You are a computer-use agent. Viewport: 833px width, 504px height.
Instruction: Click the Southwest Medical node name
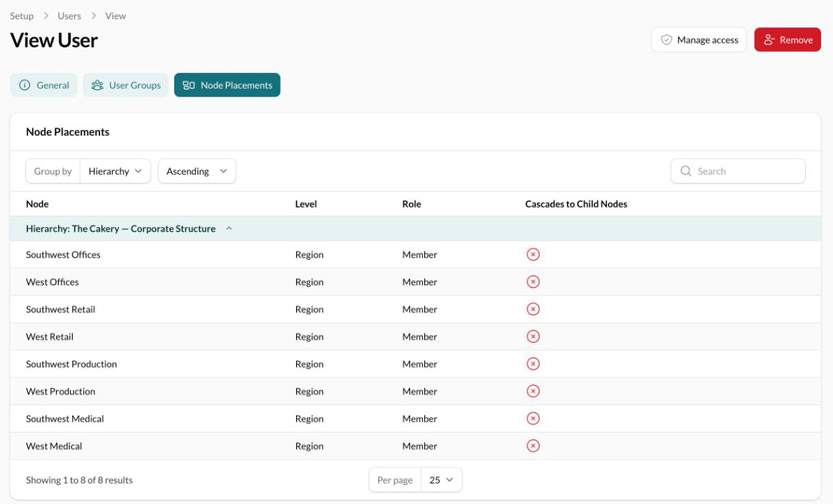65,419
